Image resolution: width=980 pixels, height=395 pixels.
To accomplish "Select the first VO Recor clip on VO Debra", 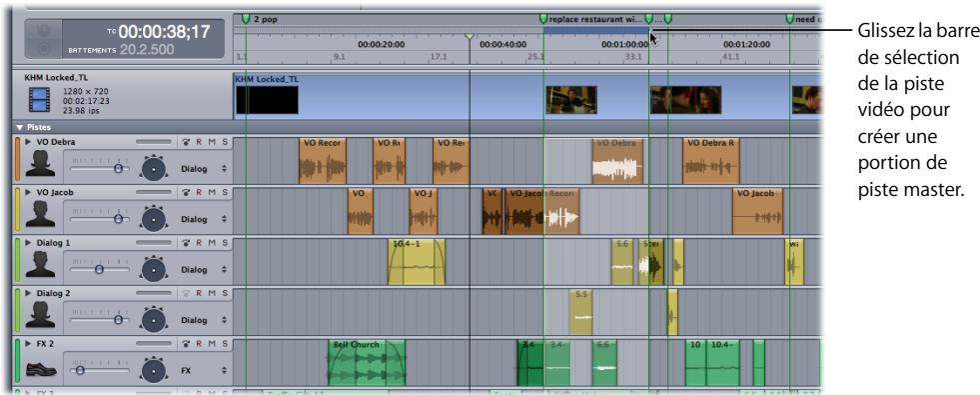I will pos(322,161).
